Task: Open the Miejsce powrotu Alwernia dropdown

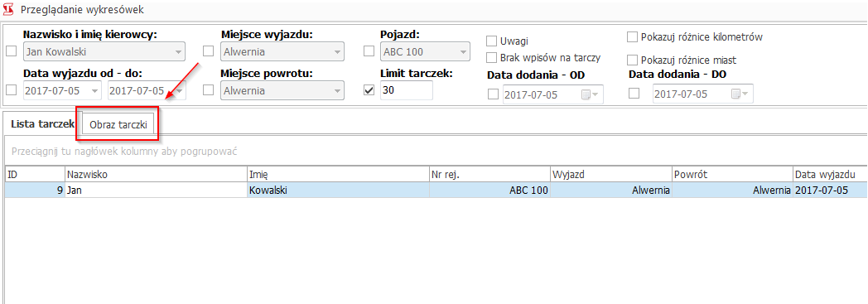Action: point(337,91)
